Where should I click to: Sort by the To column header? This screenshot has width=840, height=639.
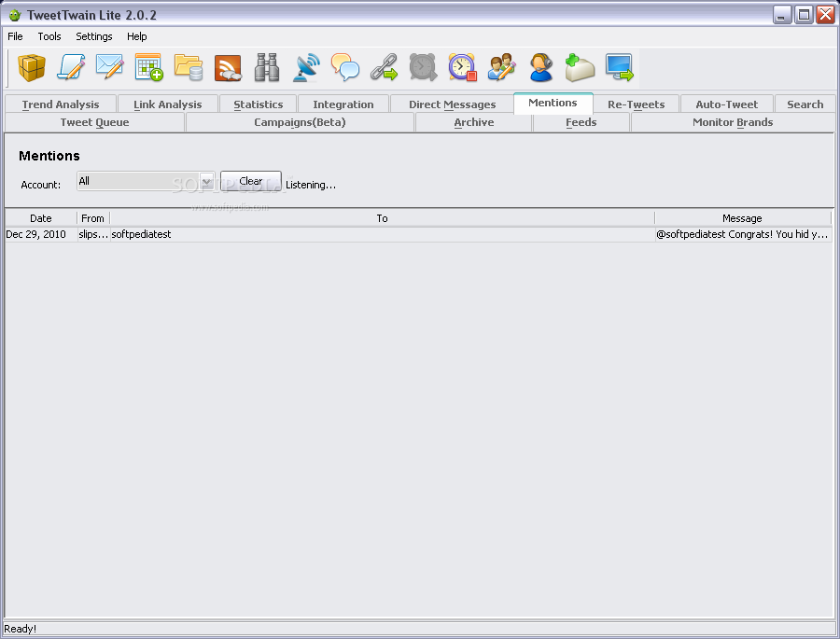click(x=382, y=218)
